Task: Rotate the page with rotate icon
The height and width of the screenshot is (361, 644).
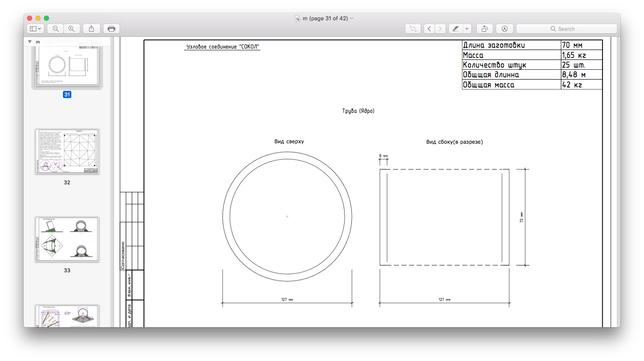Action: 484,29
